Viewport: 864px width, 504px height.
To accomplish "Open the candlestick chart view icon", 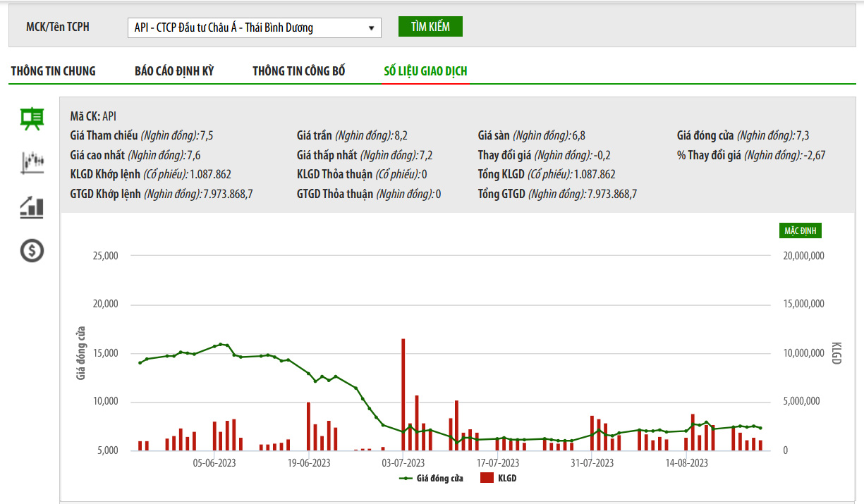I will [x=32, y=162].
